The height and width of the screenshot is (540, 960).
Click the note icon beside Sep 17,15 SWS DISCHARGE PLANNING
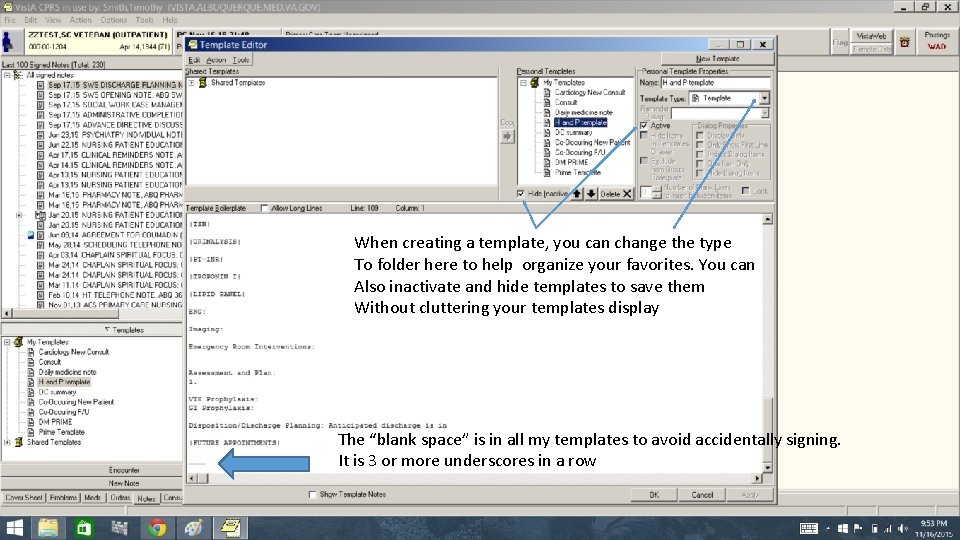click(x=40, y=85)
